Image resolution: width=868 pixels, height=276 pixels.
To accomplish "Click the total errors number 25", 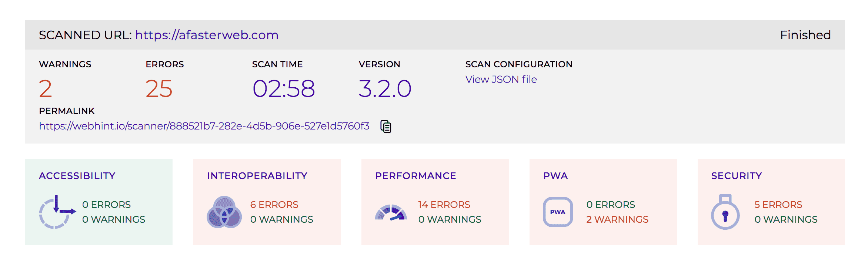I will click(159, 89).
